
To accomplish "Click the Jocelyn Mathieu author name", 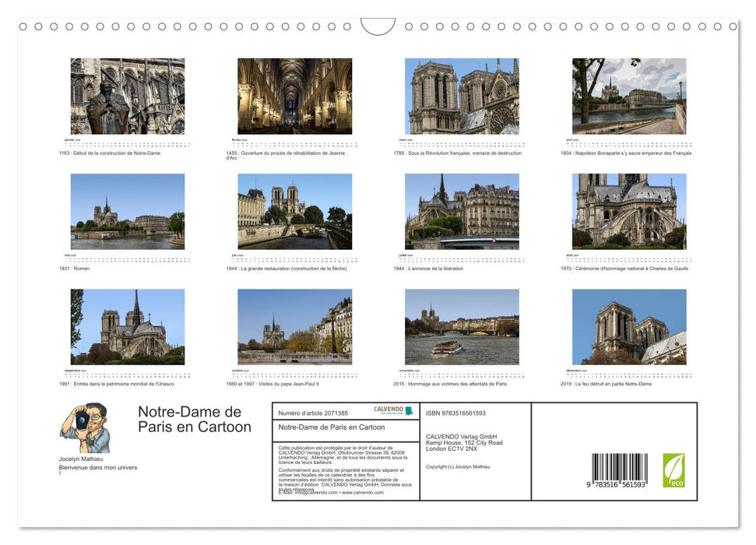I will [x=81, y=459].
